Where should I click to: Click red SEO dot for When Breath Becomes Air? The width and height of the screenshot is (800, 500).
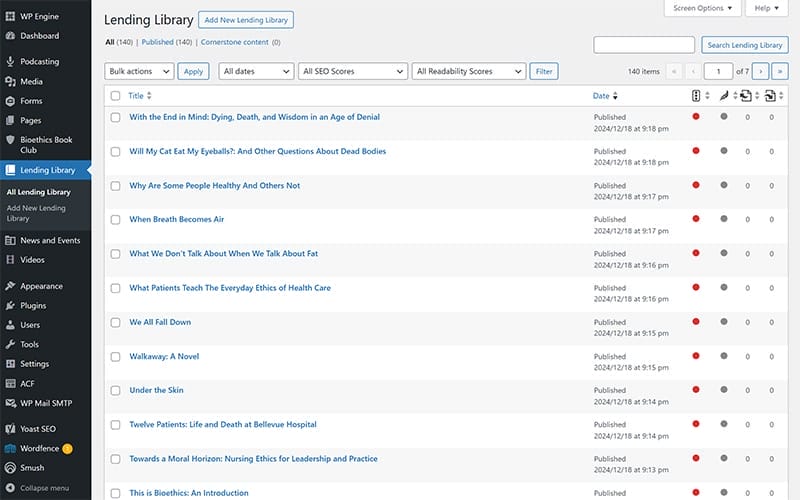tap(696, 219)
